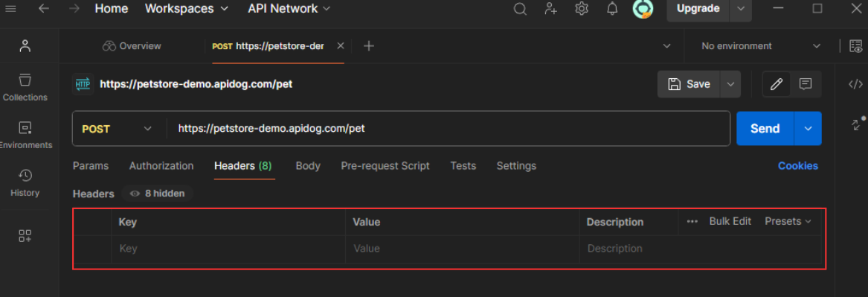Open the Presets dropdown

click(788, 221)
